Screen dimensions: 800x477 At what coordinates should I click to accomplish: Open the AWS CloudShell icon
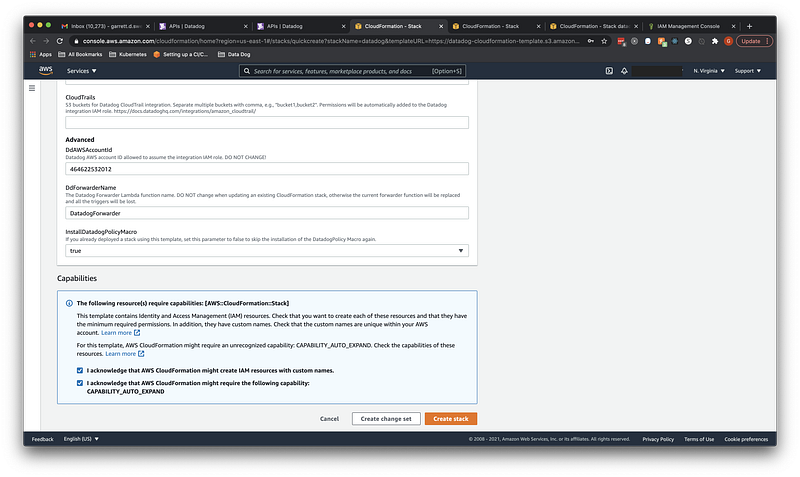pos(609,71)
